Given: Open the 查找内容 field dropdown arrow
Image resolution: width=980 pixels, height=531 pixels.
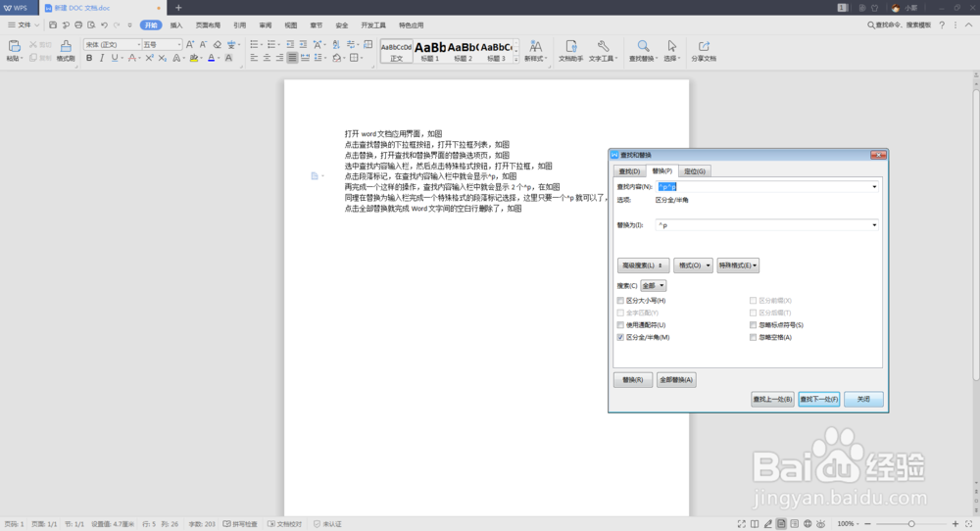Looking at the screenshot, I should click(x=874, y=187).
